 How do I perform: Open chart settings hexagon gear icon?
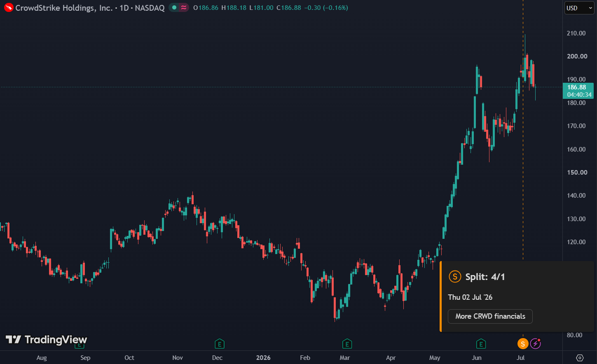tap(580, 357)
